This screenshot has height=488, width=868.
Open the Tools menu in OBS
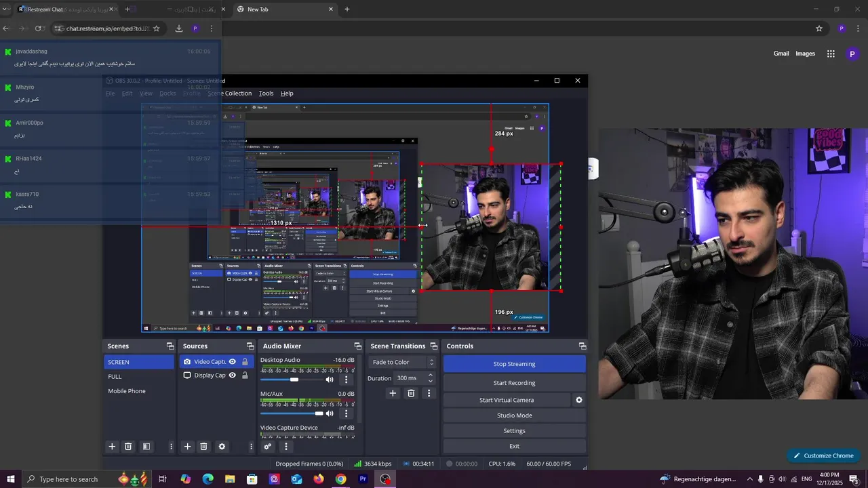point(267,94)
